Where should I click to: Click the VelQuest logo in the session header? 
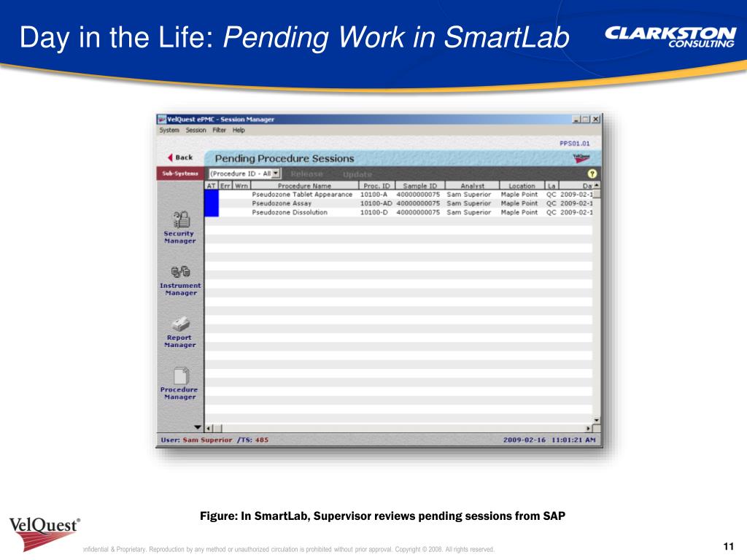pos(581,158)
